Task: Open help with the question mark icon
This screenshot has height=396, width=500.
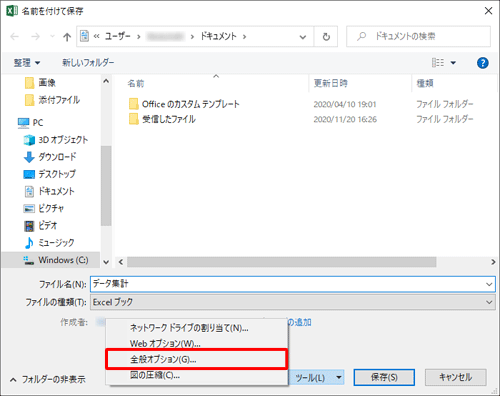Action: point(483,63)
